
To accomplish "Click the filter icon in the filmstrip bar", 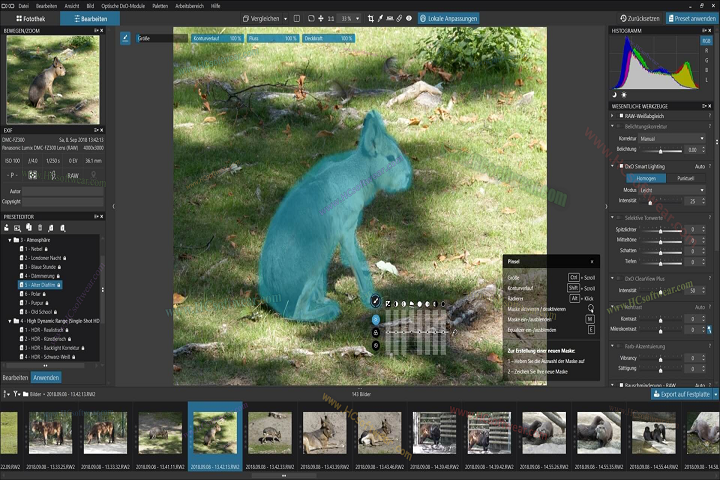I will point(15,394).
